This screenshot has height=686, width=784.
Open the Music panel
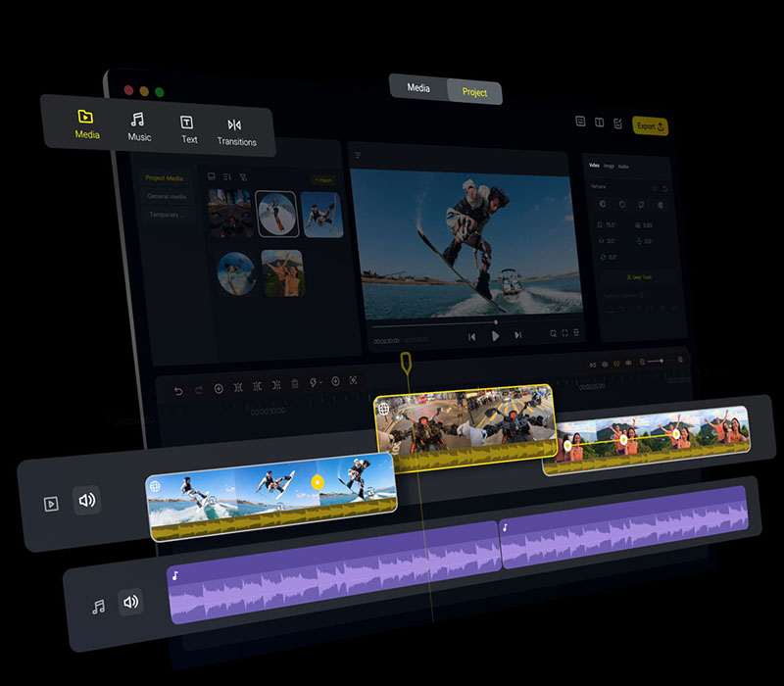pyautogui.click(x=138, y=127)
